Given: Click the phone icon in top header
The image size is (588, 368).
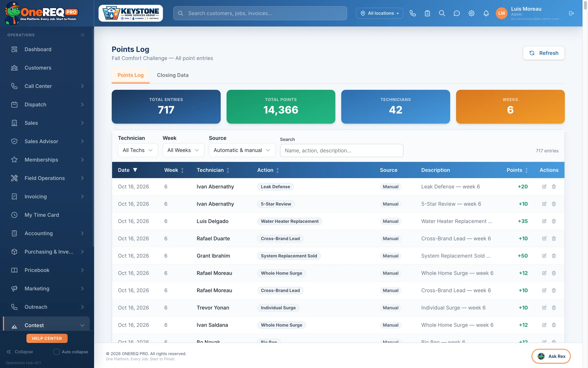Looking at the screenshot, I should tap(413, 13).
